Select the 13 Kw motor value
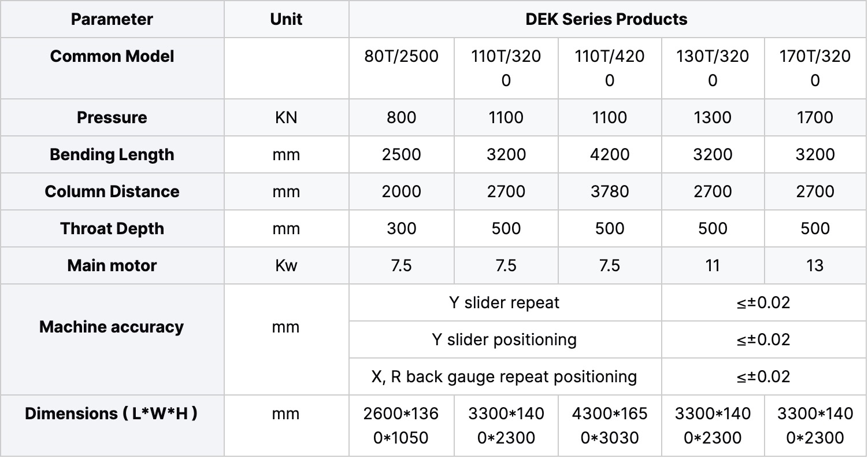The height and width of the screenshot is (458, 868). click(815, 265)
